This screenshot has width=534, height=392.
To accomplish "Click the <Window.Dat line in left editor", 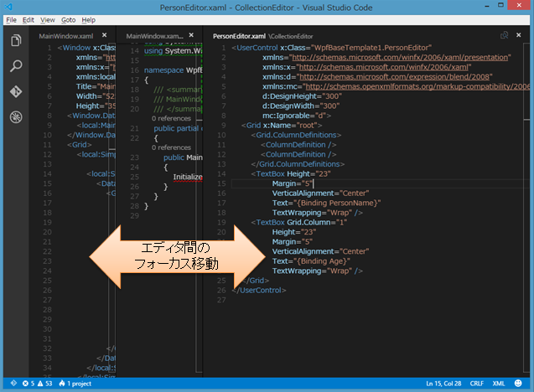I will (x=91, y=116).
